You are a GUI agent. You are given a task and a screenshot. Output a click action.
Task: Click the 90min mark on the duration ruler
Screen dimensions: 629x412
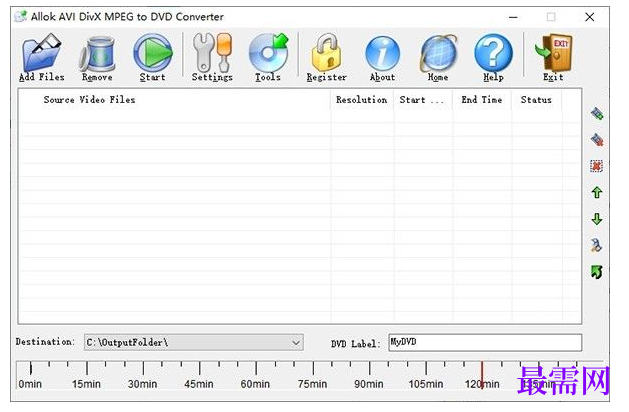[x=369, y=375]
